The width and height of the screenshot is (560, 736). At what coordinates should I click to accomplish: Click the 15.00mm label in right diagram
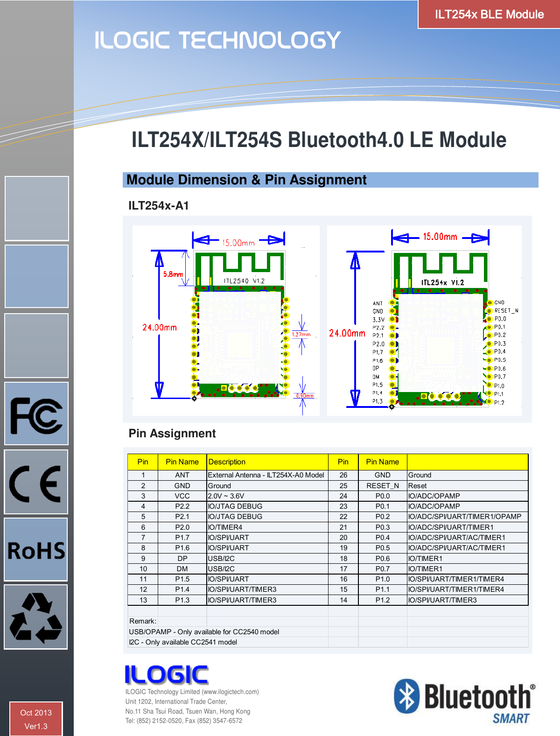tap(440, 237)
